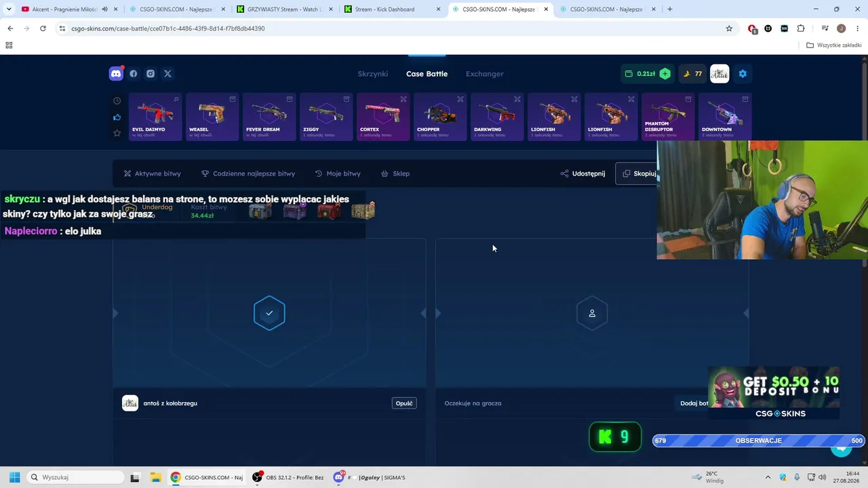868x488 pixels.
Task: Switch to the Stream - Kick Dashboard browser tab
Action: click(393, 9)
